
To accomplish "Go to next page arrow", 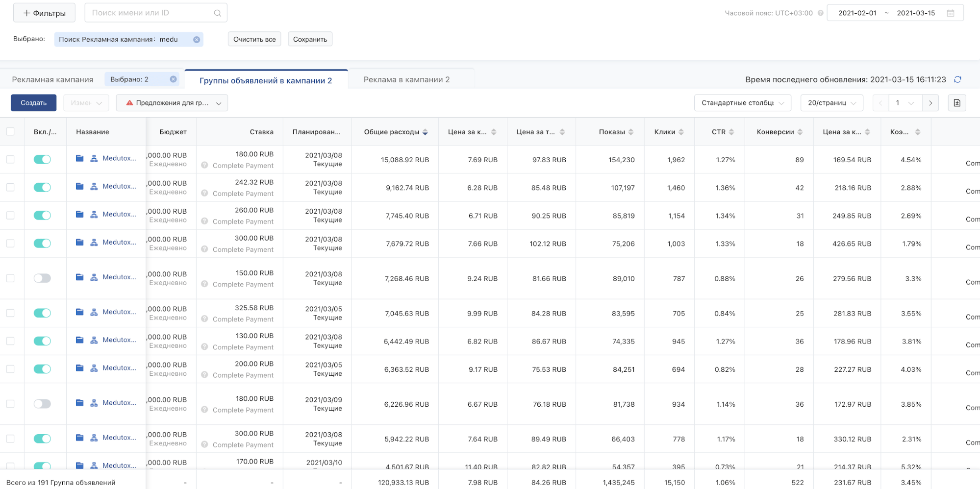I will [x=930, y=103].
